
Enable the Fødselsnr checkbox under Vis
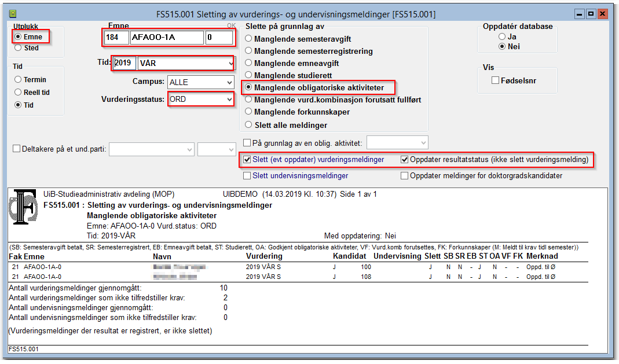click(495, 81)
